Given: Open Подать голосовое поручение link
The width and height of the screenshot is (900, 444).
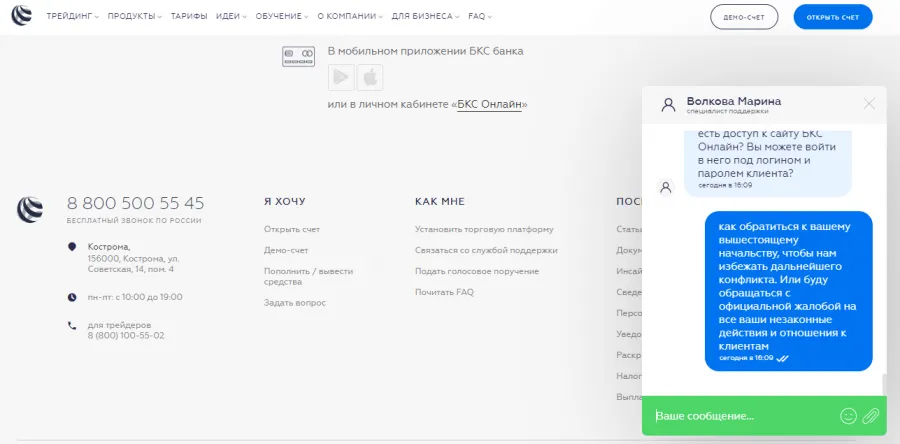Looking at the screenshot, I should pyautogui.click(x=477, y=271).
